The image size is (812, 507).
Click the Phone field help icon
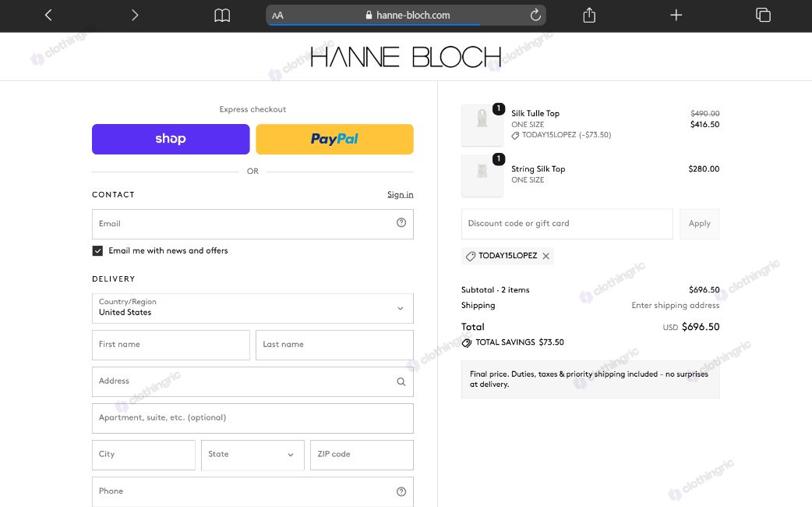(401, 491)
